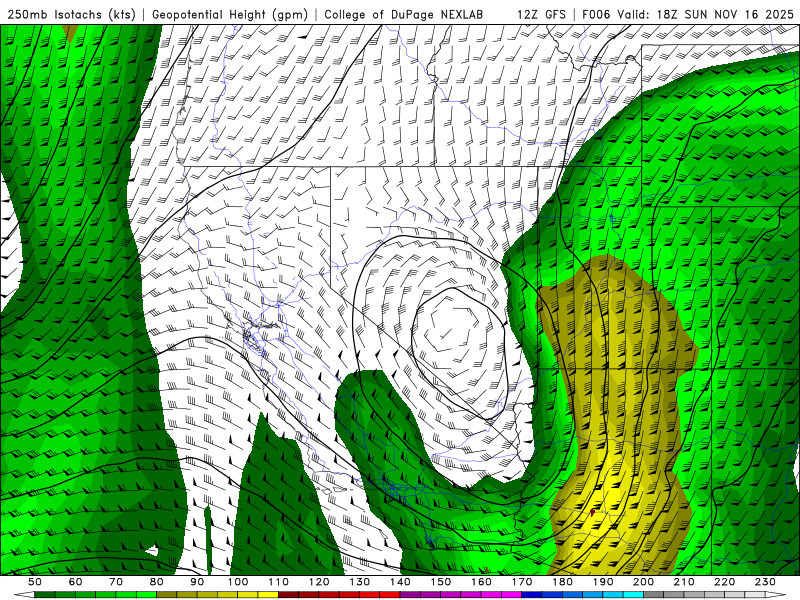
Task: Click the '80' colorbar label
Action: pos(157,582)
